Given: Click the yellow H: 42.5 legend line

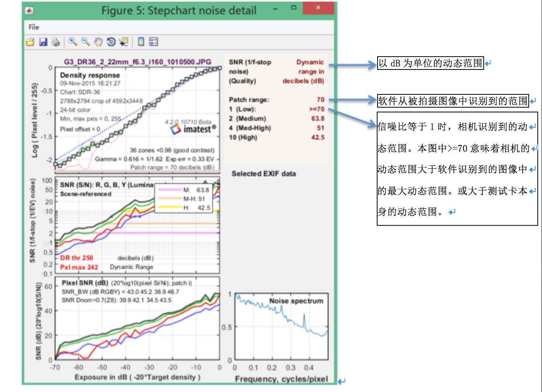Looking at the screenshot, I should [x=170, y=208].
